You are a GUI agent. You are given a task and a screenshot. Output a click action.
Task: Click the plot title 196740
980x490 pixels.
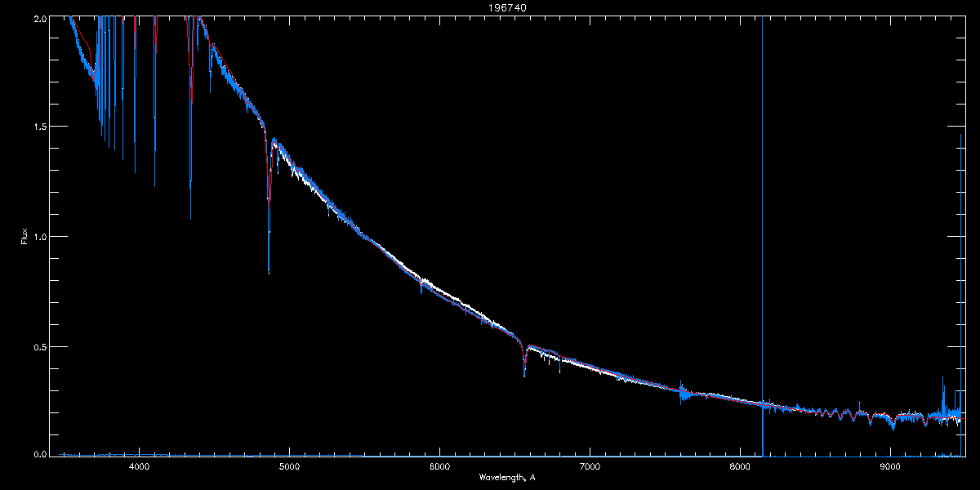[x=507, y=8]
